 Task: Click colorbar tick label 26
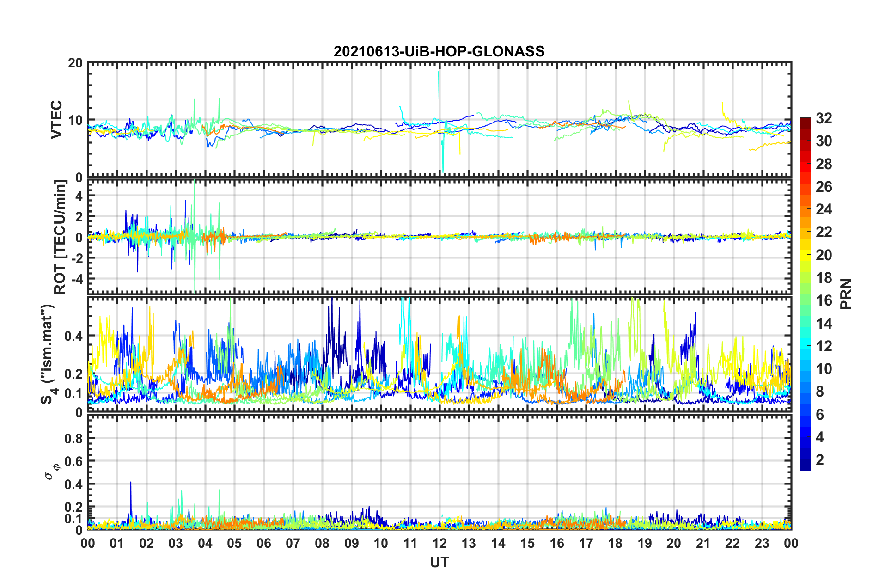[824, 187]
